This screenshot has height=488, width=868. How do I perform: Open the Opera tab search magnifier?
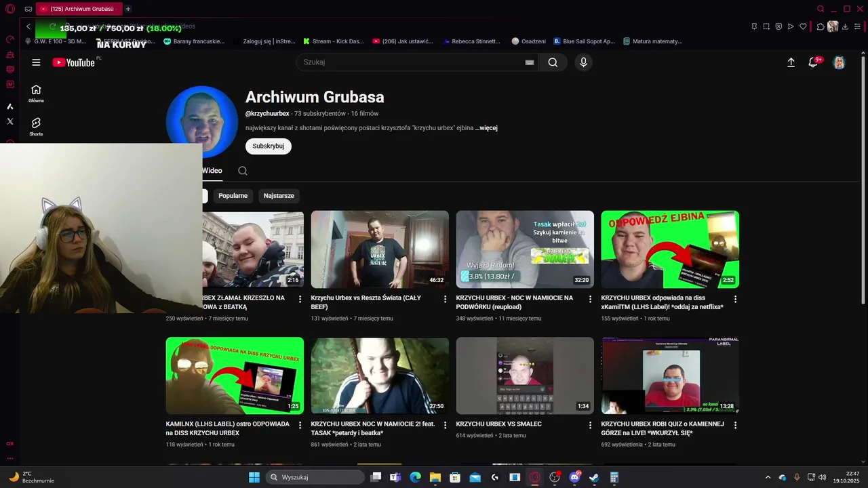click(821, 9)
